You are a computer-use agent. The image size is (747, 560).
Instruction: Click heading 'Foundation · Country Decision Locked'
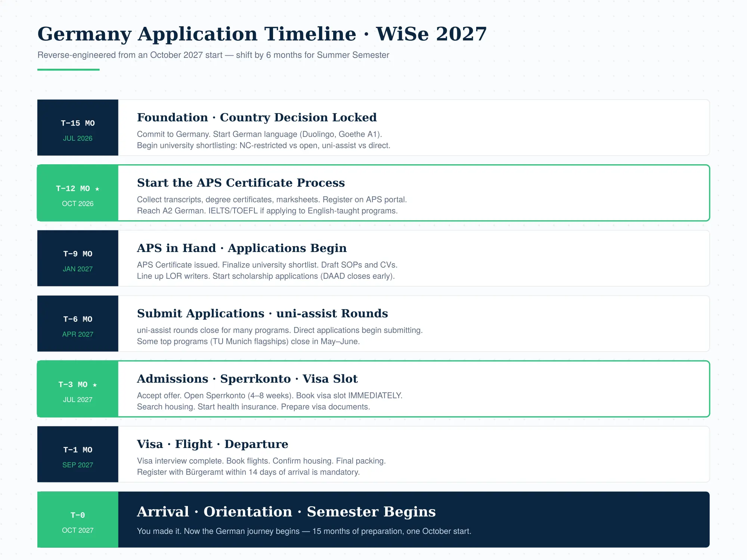[x=257, y=118]
